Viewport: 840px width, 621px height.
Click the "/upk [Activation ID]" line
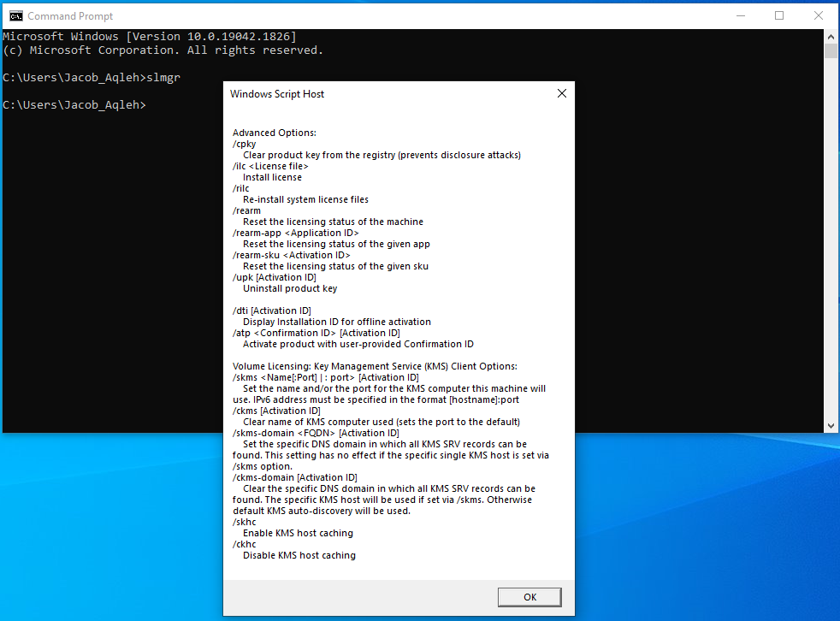point(275,277)
